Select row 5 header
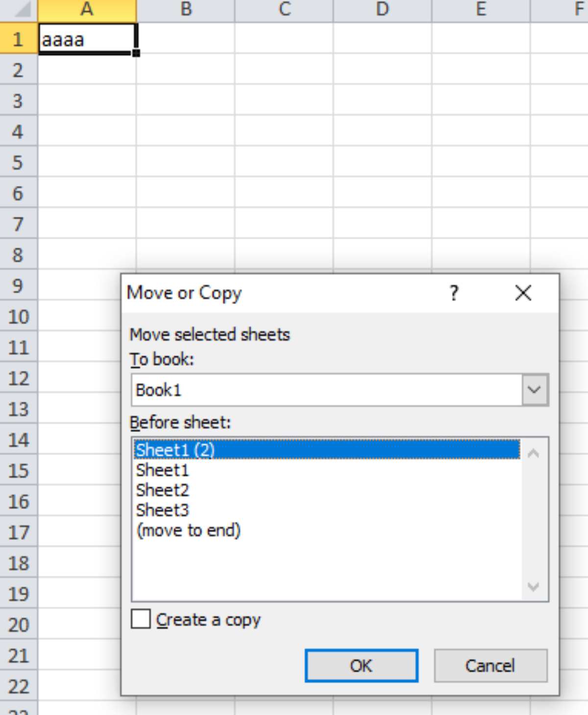Screen dimensions: 588x715 18,162
